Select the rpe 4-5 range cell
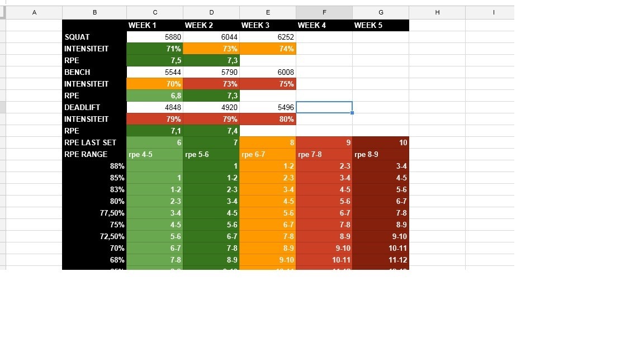 pyautogui.click(x=155, y=154)
